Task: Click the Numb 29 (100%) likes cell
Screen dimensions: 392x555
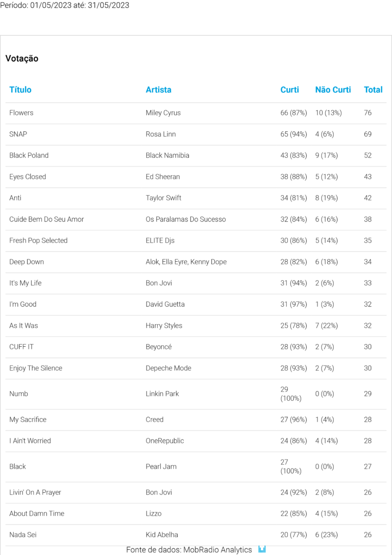Action: coord(291,394)
